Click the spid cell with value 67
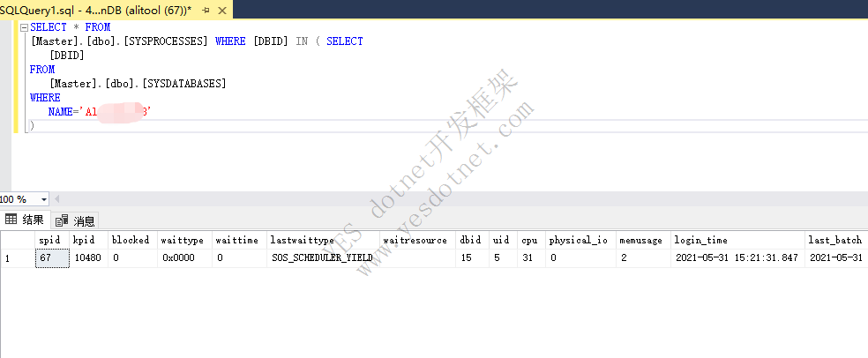 click(53, 257)
